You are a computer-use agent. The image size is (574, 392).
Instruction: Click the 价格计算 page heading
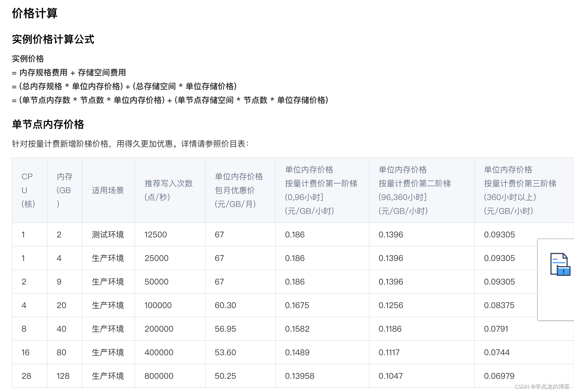[x=35, y=13]
